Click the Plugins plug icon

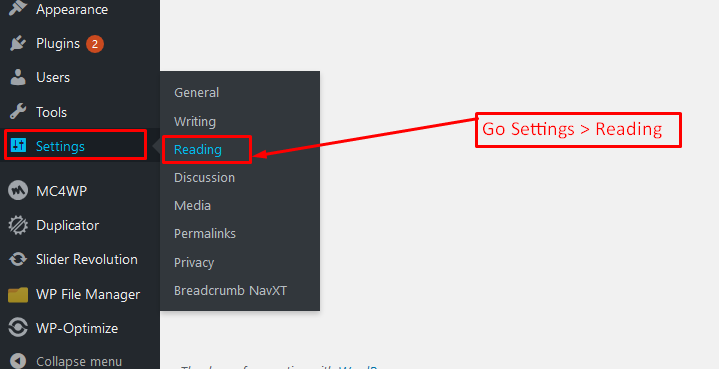pyautogui.click(x=18, y=44)
